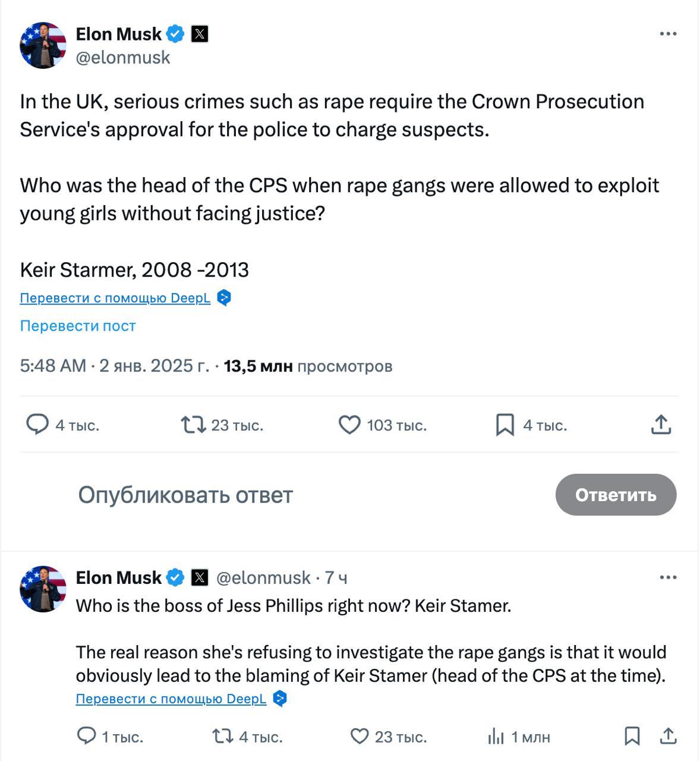
Task: Comment on the reply with 1 тыс. comments
Action: click(x=86, y=737)
